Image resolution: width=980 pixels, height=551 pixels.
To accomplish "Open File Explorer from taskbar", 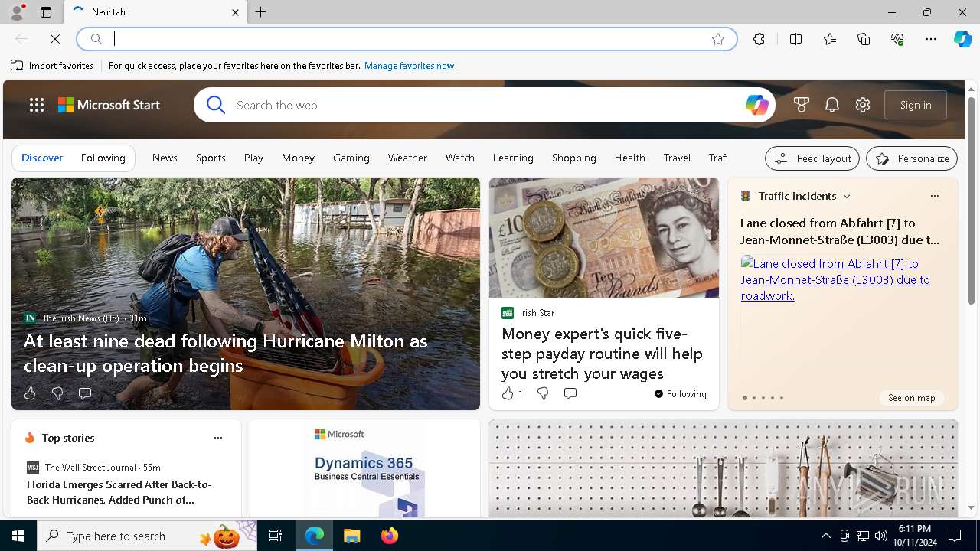I will click(x=351, y=536).
